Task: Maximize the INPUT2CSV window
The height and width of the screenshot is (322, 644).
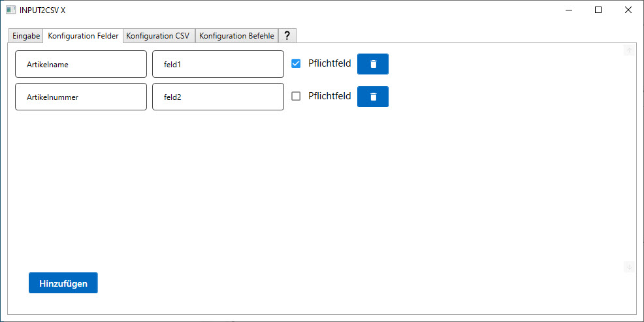Action: 598,10
